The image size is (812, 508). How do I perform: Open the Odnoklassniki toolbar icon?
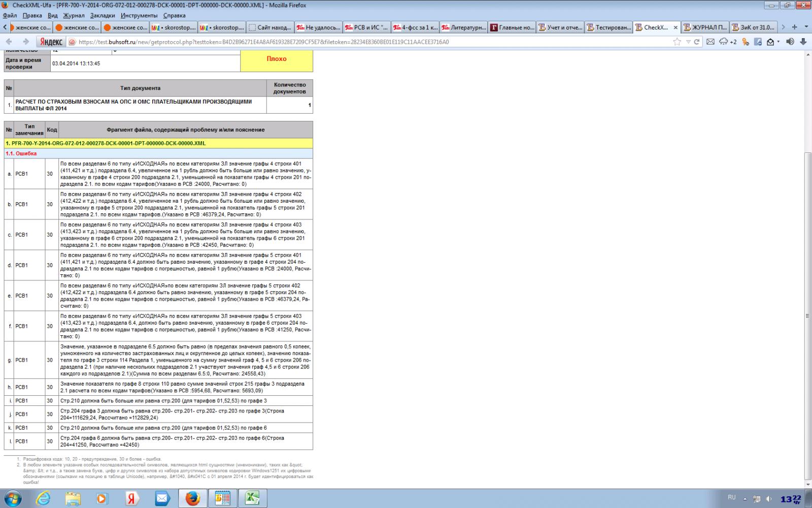(745, 42)
